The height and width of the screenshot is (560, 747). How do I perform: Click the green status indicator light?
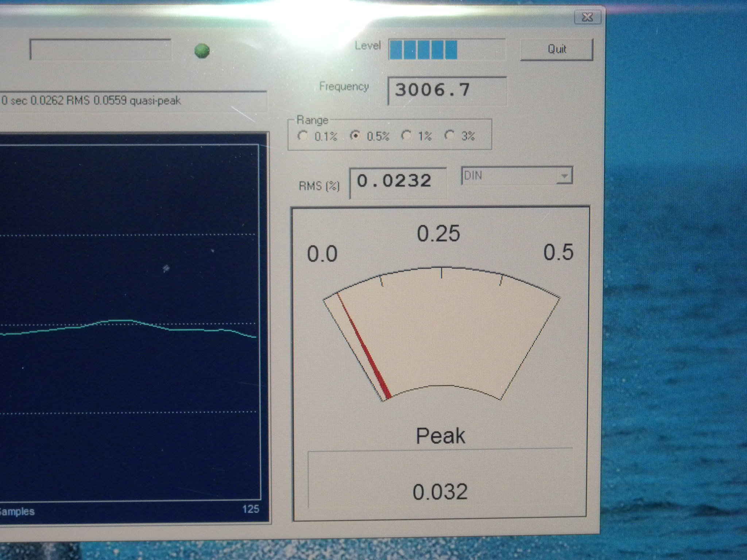(x=202, y=51)
